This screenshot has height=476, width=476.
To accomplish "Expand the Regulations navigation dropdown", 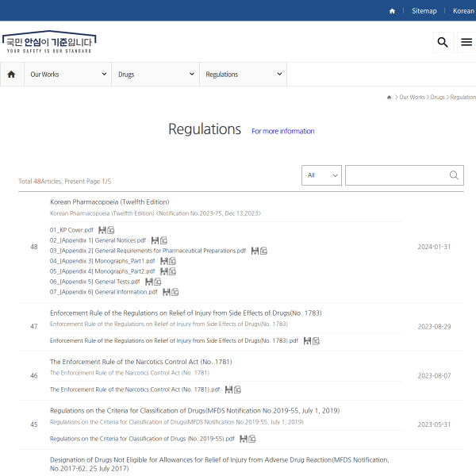I will coord(244,75).
